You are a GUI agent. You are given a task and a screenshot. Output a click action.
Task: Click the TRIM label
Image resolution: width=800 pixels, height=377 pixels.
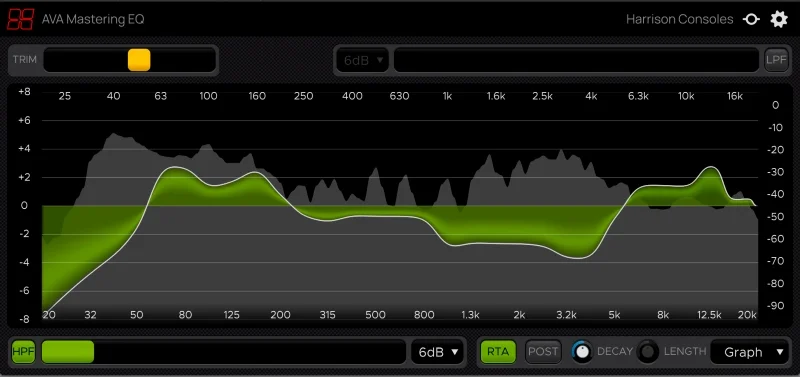tap(25, 60)
